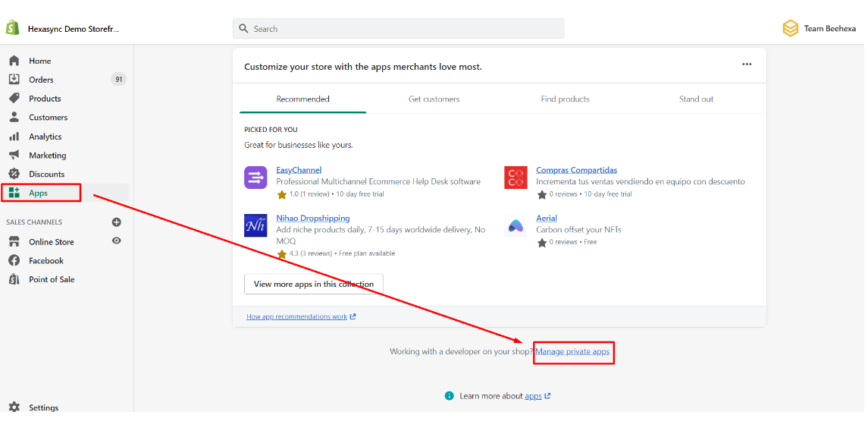Select the Stand out tab

(x=696, y=99)
